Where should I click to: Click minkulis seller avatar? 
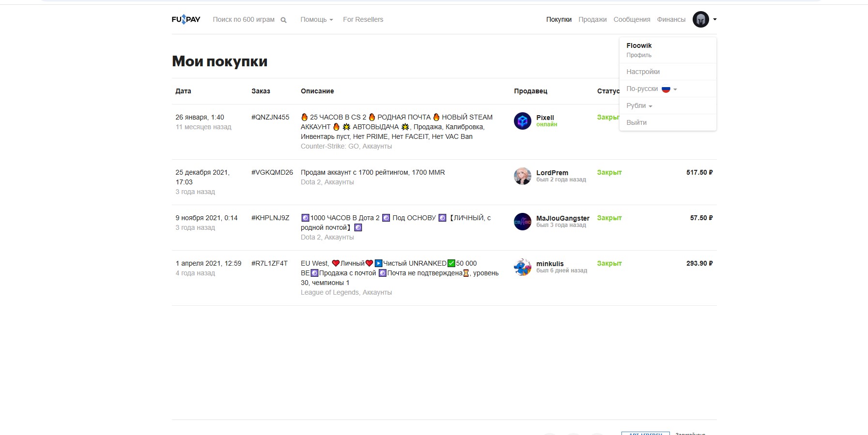coord(522,267)
